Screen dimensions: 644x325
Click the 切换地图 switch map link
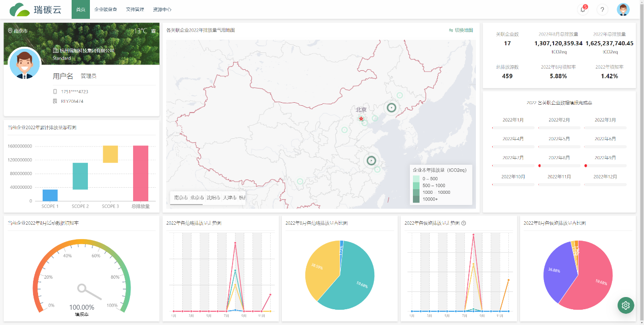click(461, 31)
